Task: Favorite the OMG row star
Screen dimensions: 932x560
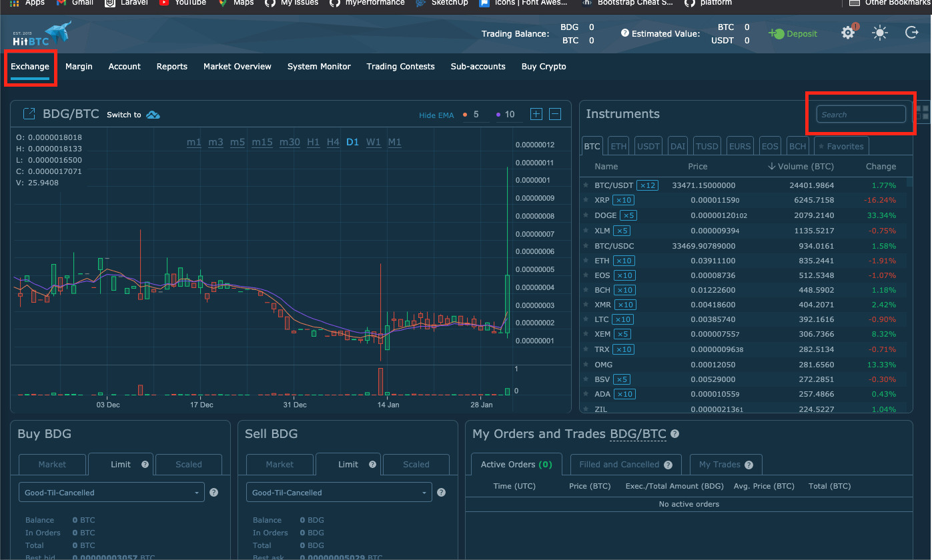Action: click(586, 365)
